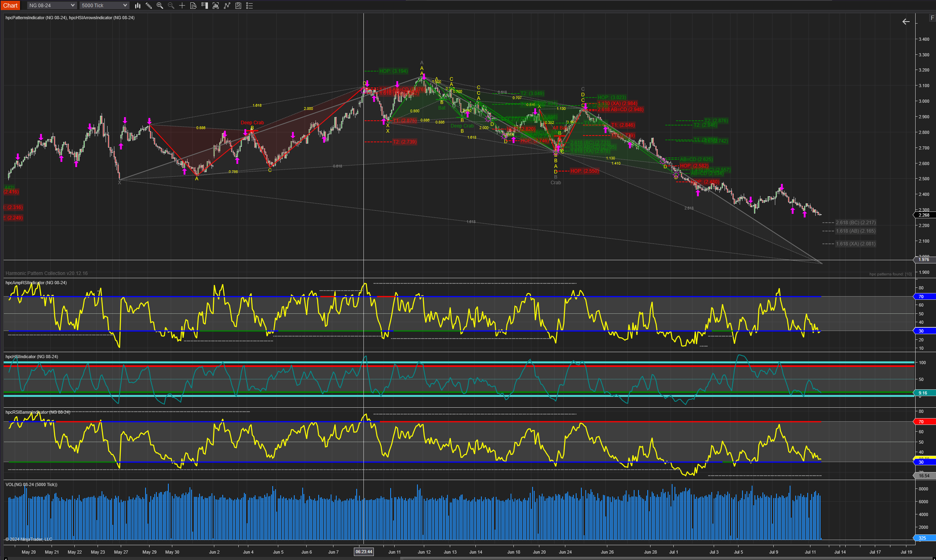Toggle the Chart Trader panel icon
936x560 pixels.
point(204,6)
